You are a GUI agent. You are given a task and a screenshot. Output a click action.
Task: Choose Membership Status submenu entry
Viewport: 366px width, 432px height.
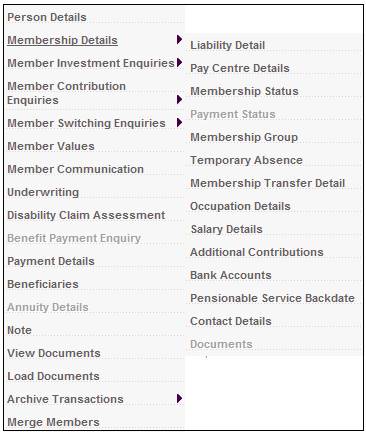pyautogui.click(x=244, y=91)
